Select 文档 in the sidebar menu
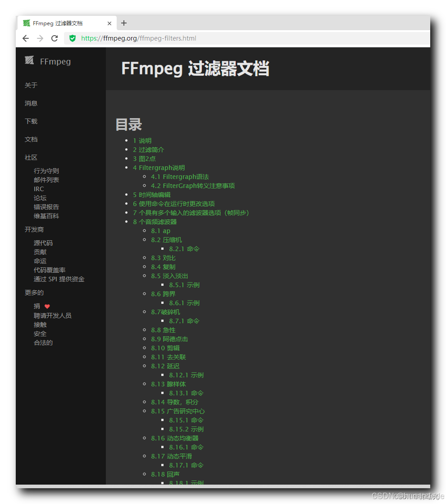Viewport: 446px width, 504px height. (x=31, y=139)
